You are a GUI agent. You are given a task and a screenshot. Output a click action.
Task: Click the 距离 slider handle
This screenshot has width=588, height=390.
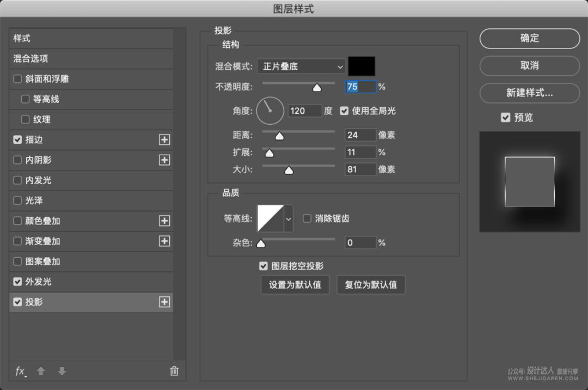(279, 136)
